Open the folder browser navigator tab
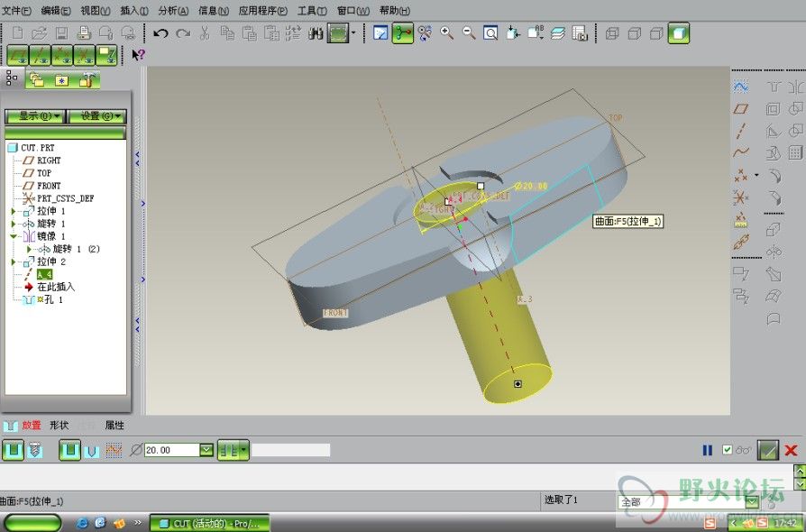Viewport: 806px width, 532px height. click(36, 79)
